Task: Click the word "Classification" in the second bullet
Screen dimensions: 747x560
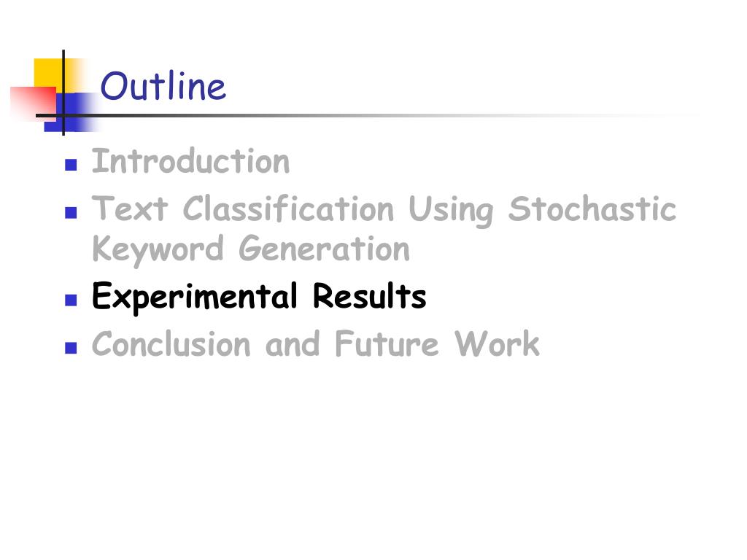Action: tap(289, 209)
